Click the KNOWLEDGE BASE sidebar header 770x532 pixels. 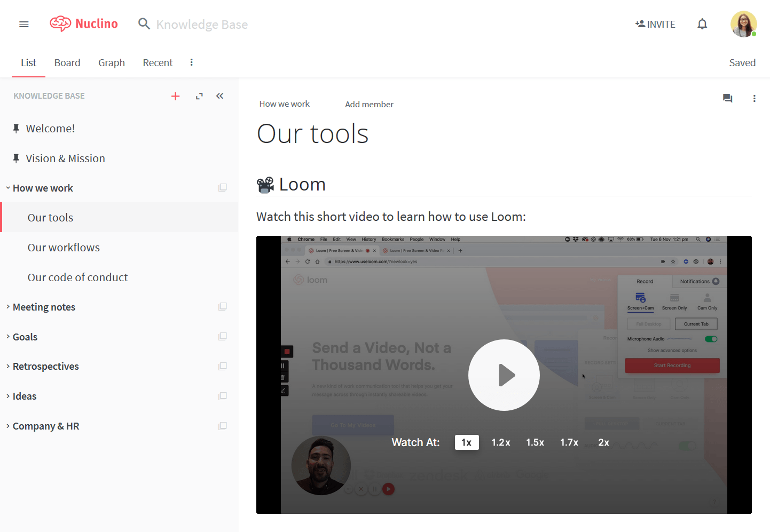click(49, 96)
